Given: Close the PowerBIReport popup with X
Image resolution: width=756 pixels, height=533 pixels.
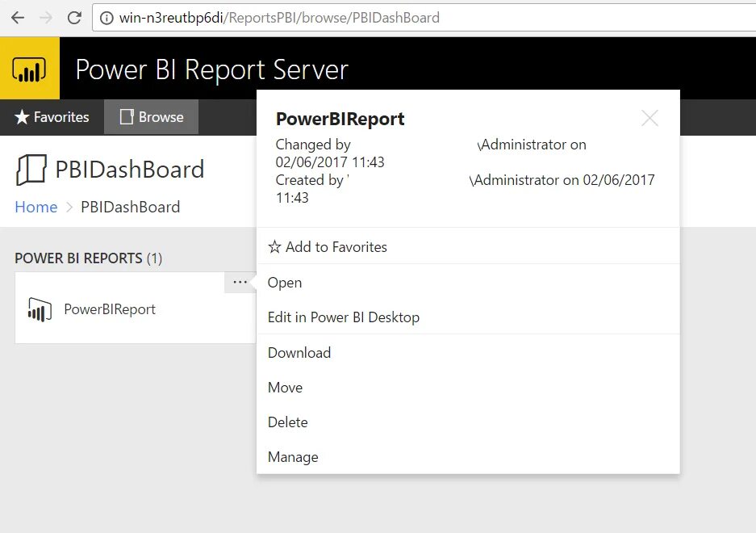Looking at the screenshot, I should click(x=649, y=118).
